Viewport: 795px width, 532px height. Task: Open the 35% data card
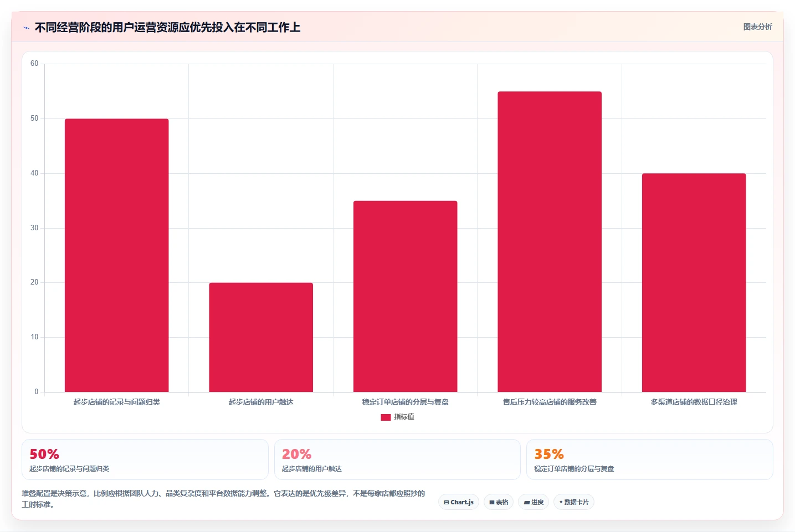650,459
